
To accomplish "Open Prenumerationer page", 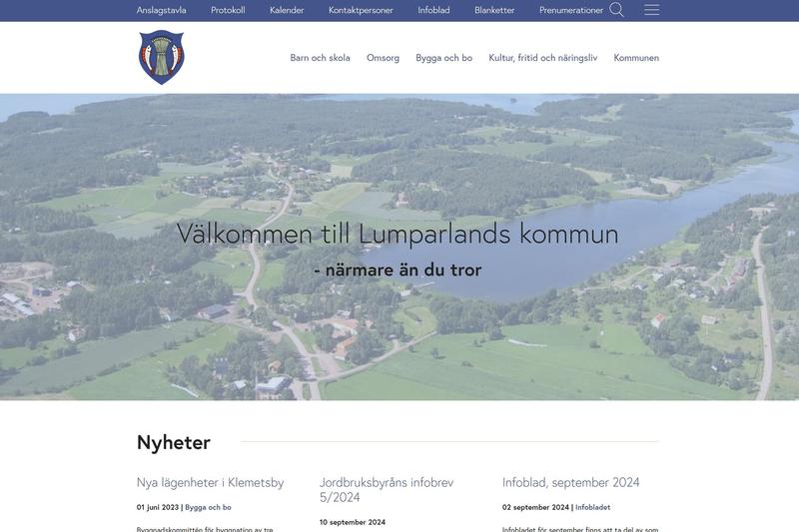I will pos(571,10).
